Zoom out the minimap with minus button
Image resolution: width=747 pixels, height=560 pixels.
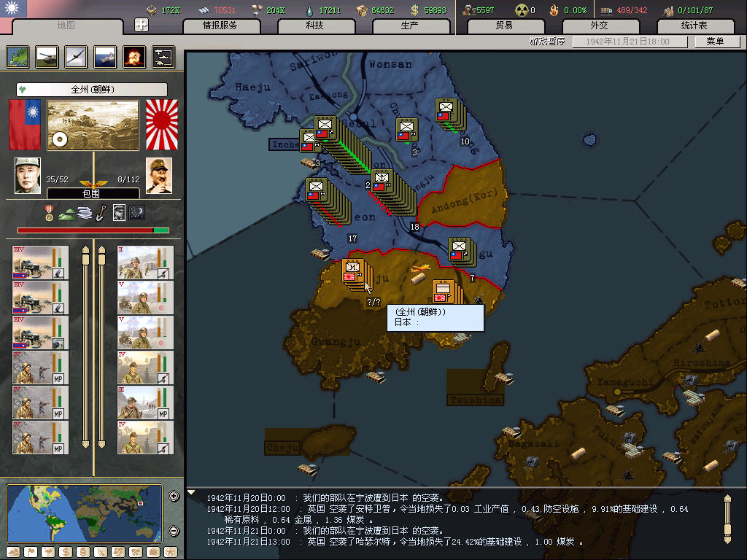(174, 531)
